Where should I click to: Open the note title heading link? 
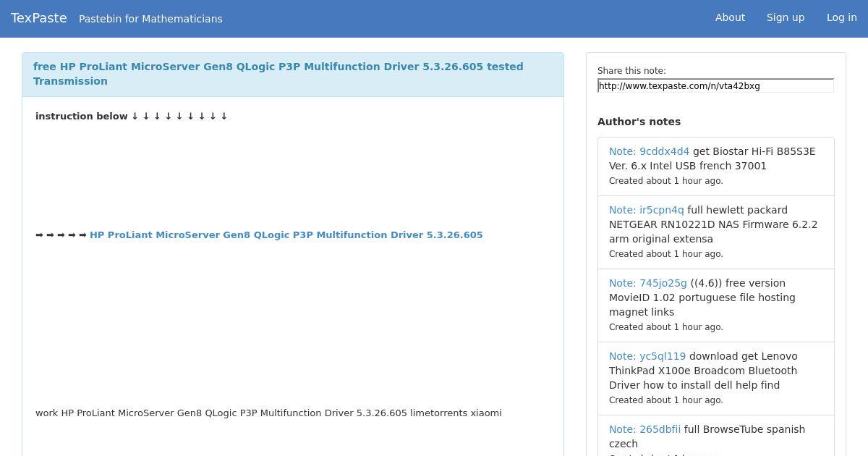(x=278, y=74)
